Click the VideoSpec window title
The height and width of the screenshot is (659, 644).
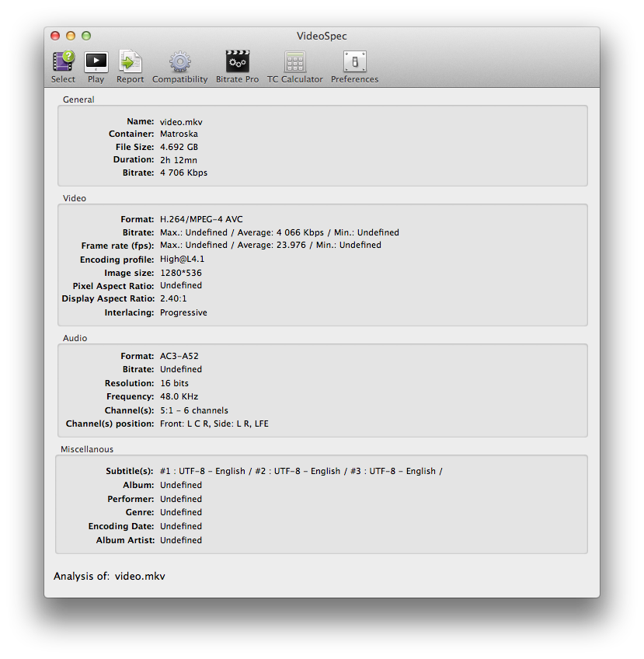point(322,36)
